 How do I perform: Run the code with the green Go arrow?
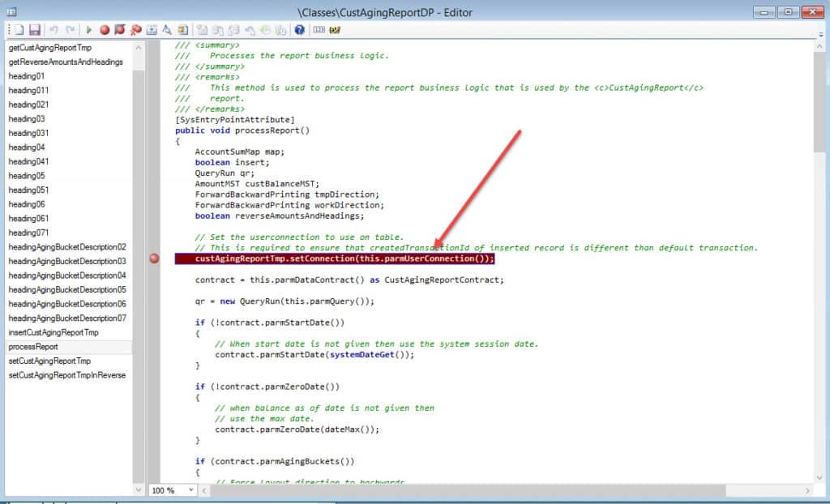point(89,30)
